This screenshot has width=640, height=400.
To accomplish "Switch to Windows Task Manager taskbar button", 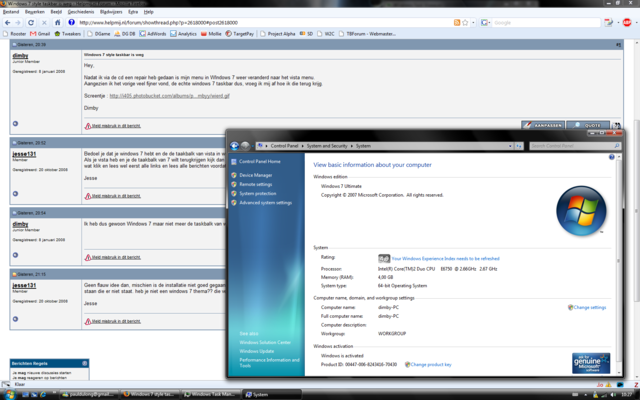I will [x=210, y=394].
